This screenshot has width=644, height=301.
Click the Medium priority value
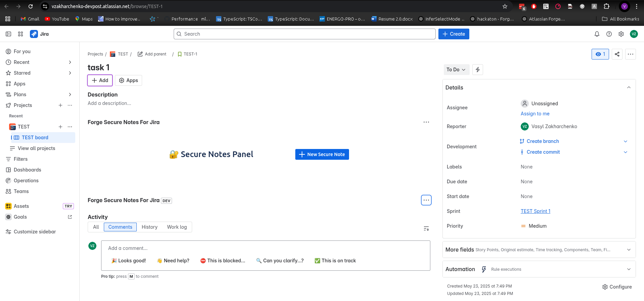534,226
